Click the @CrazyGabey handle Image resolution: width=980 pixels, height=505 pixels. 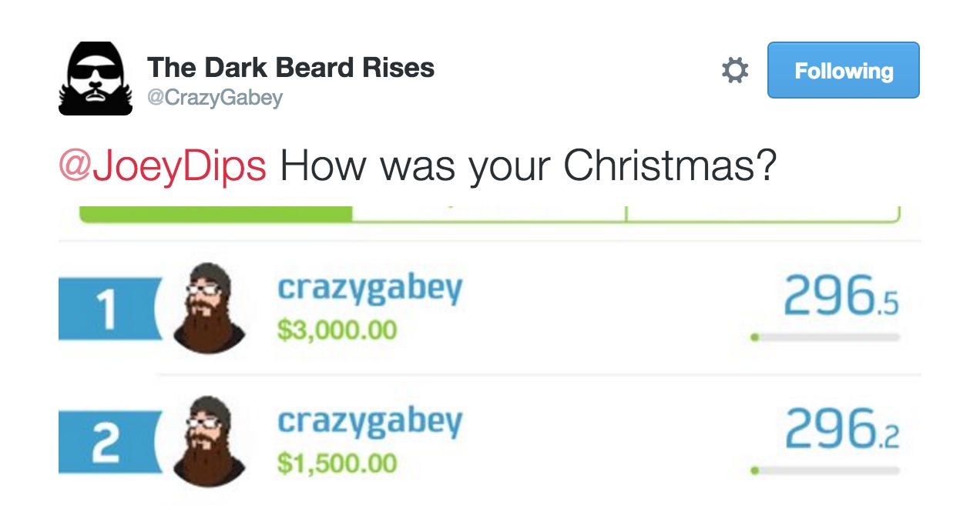pos(215,98)
